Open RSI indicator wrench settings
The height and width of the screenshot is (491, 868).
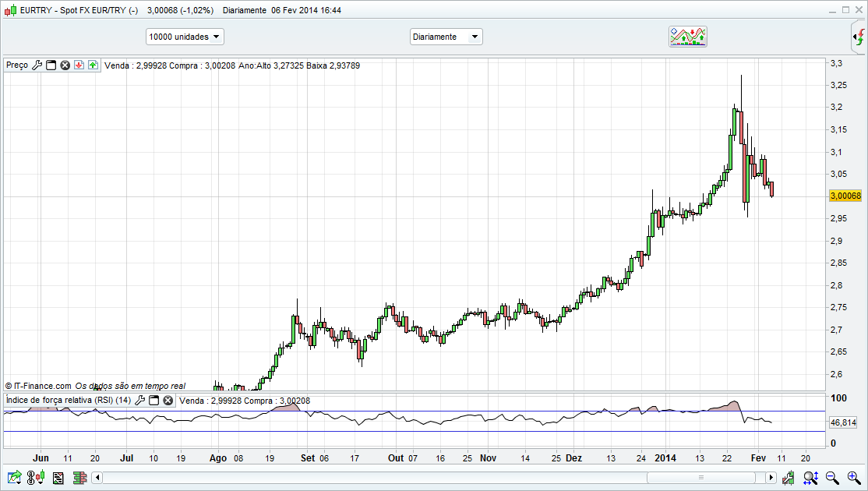pos(140,401)
